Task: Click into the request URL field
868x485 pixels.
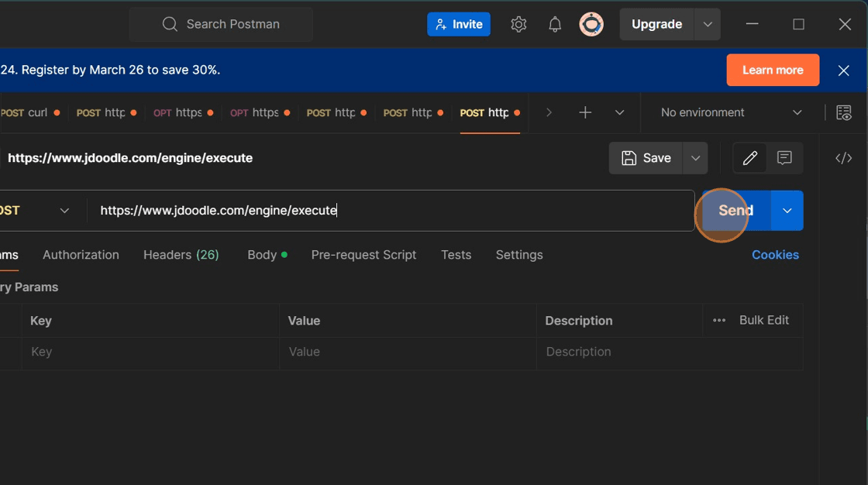Action: click(x=391, y=211)
